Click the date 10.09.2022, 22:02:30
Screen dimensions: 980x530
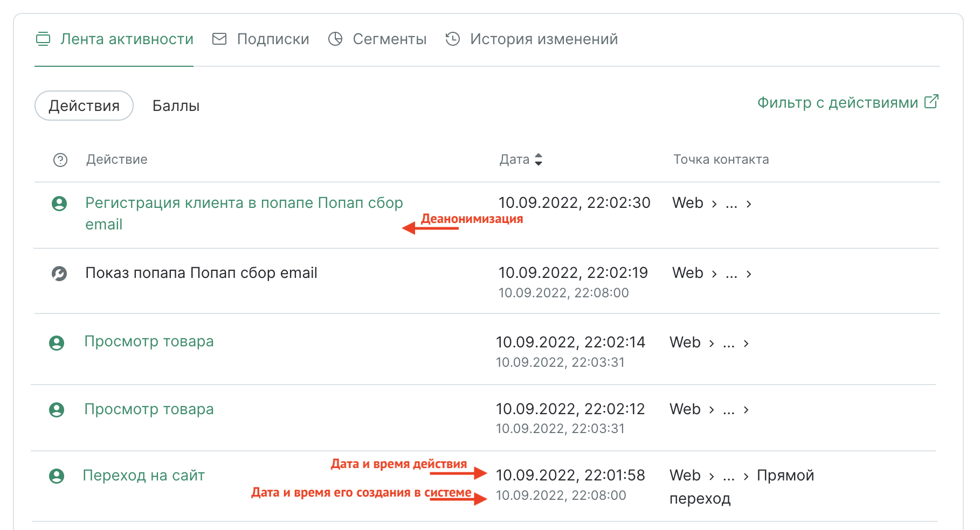click(x=575, y=203)
